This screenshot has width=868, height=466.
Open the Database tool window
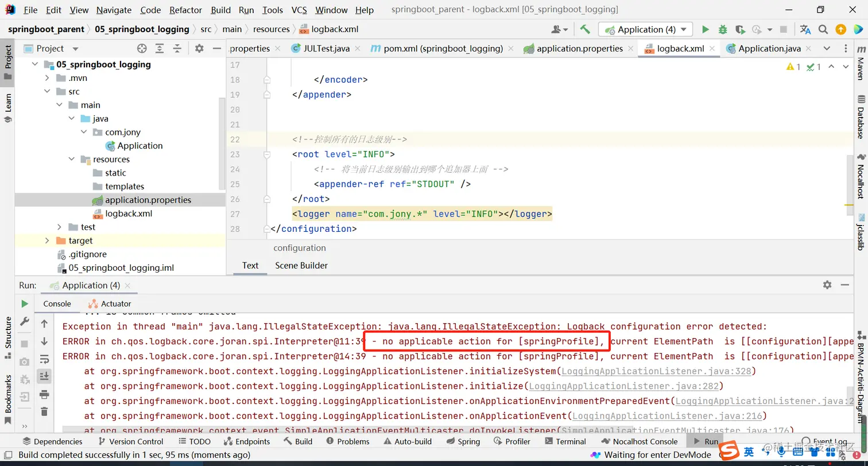click(x=860, y=117)
